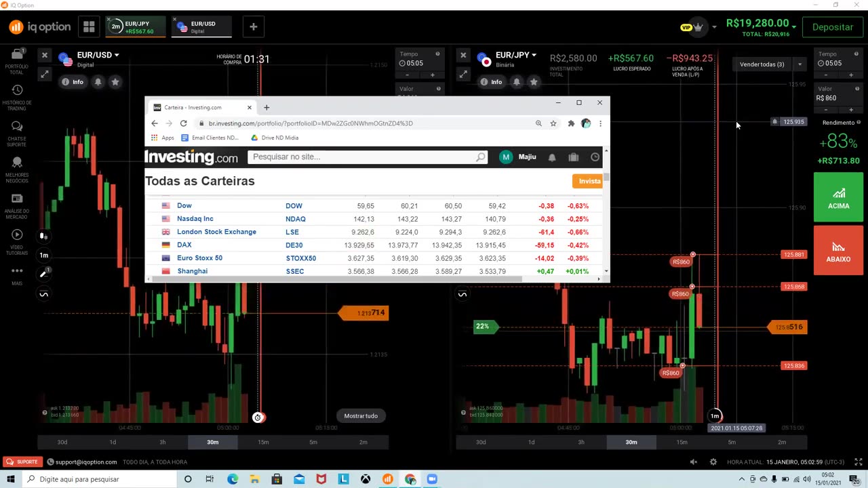868x488 pixels.
Task: Open Investing.com notifications bell
Action: (x=552, y=157)
